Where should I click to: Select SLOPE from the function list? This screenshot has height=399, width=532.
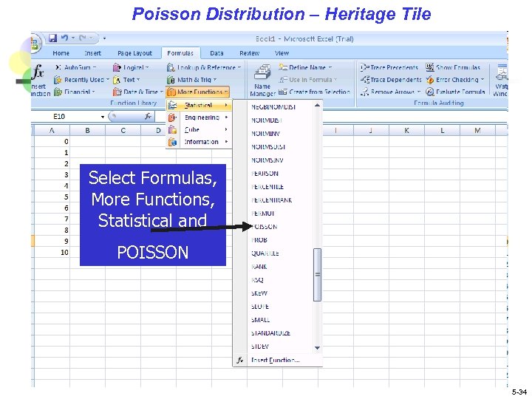(260, 307)
